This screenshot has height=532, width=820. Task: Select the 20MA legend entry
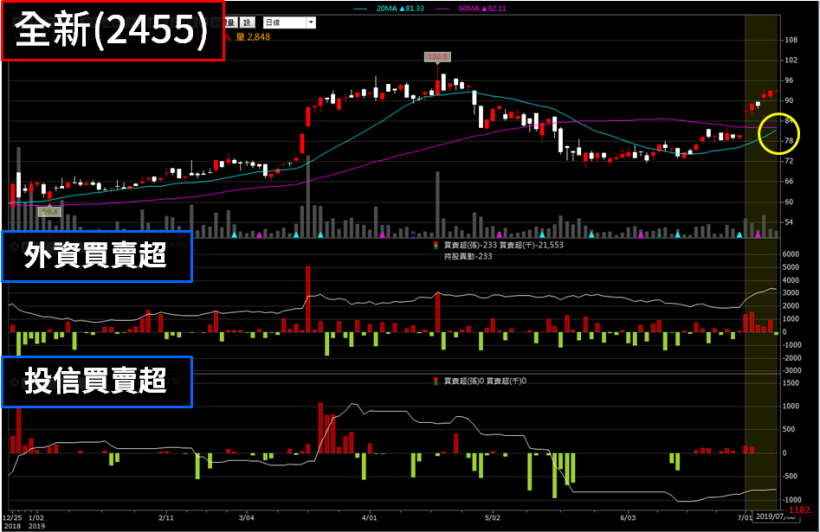tap(389, 8)
